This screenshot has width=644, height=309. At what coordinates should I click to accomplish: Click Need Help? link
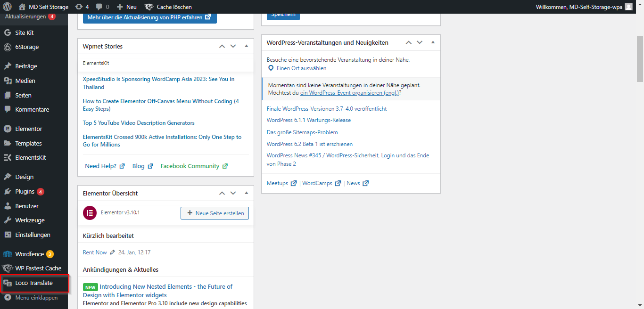click(x=105, y=166)
